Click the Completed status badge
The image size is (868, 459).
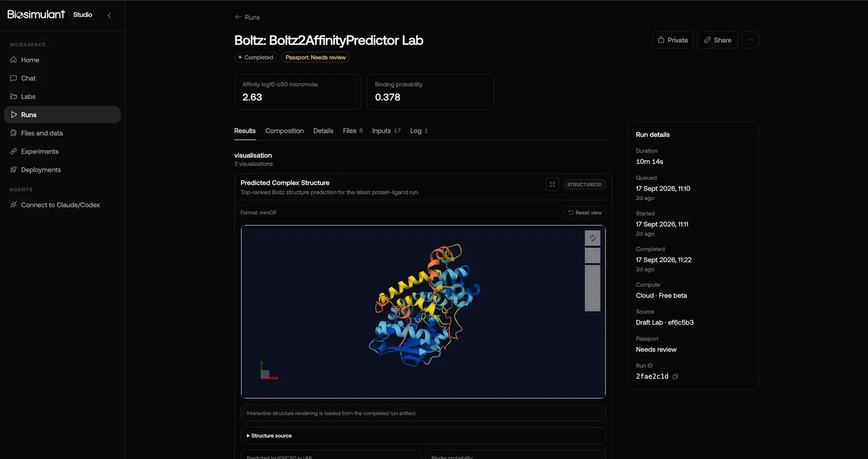coord(256,57)
